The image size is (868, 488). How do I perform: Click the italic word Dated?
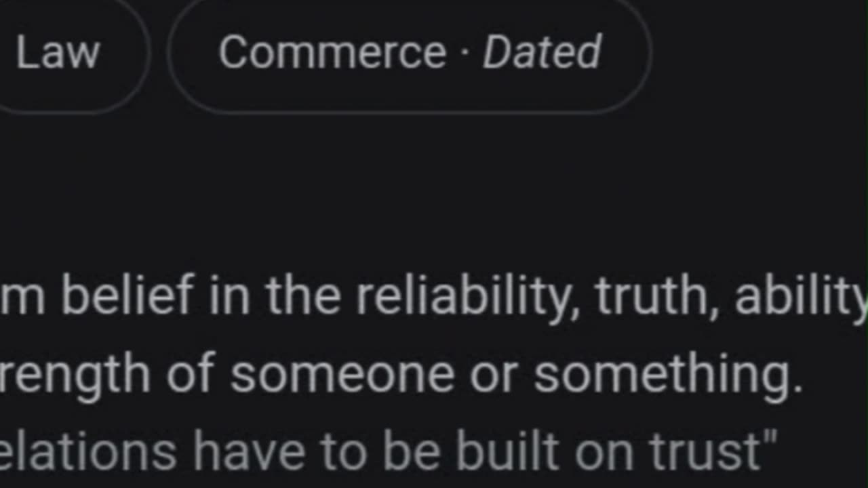point(541,53)
